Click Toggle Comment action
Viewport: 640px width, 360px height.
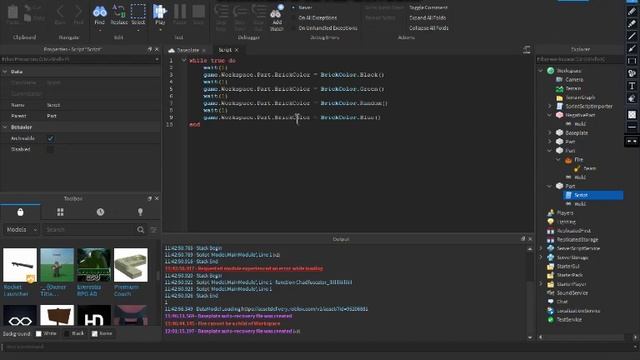click(428, 7)
